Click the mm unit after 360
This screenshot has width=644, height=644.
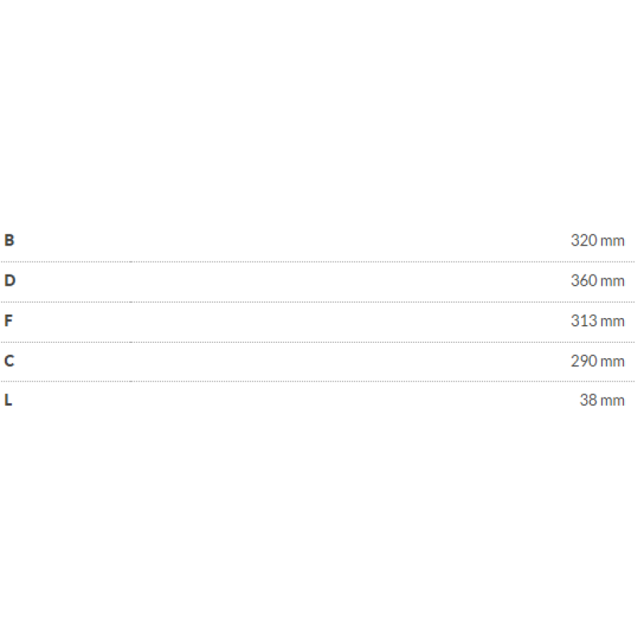(x=613, y=280)
